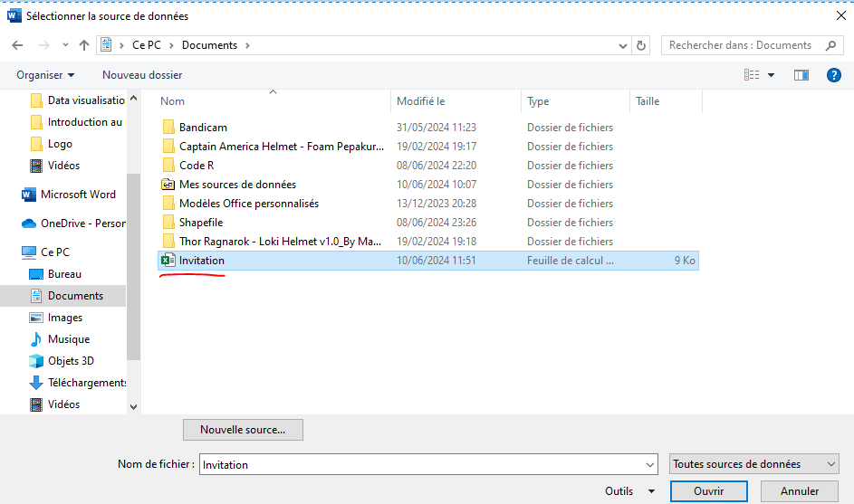Refresh the Documents folder view
Image resolution: width=854 pixels, height=504 pixels.
click(642, 45)
